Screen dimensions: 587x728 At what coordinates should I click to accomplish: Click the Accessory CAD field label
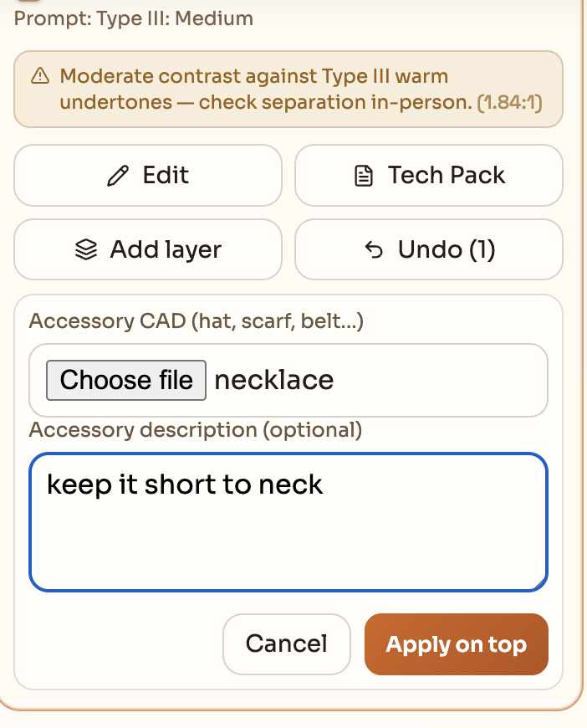pyautogui.click(x=197, y=320)
